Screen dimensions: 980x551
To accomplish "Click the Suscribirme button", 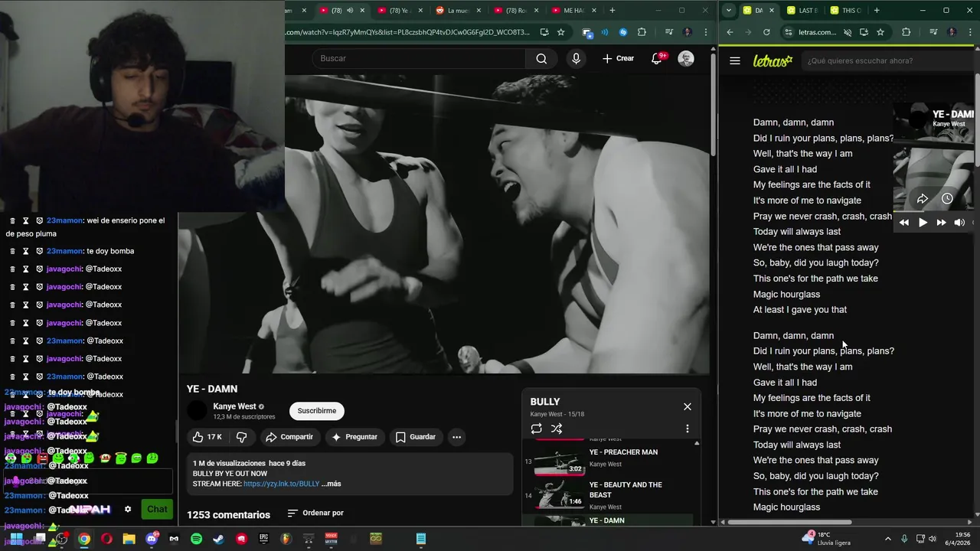I will (317, 411).
